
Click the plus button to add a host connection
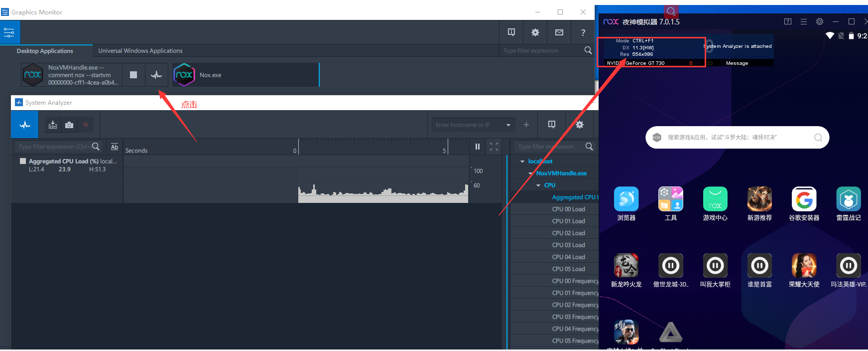coord(526,125)
